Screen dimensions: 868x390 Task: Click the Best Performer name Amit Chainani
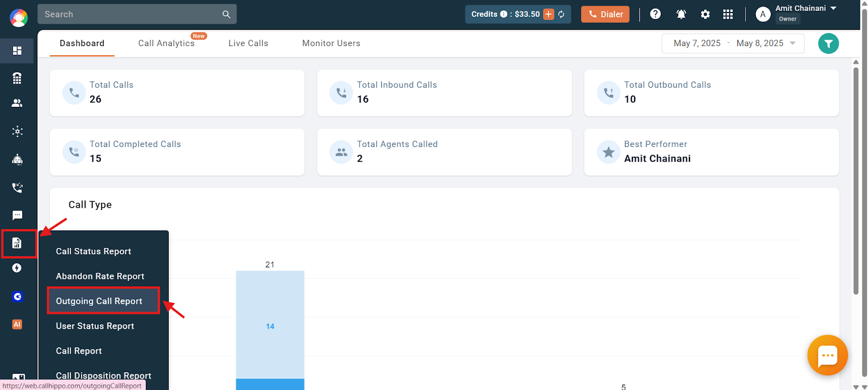[x=657, y=158]
